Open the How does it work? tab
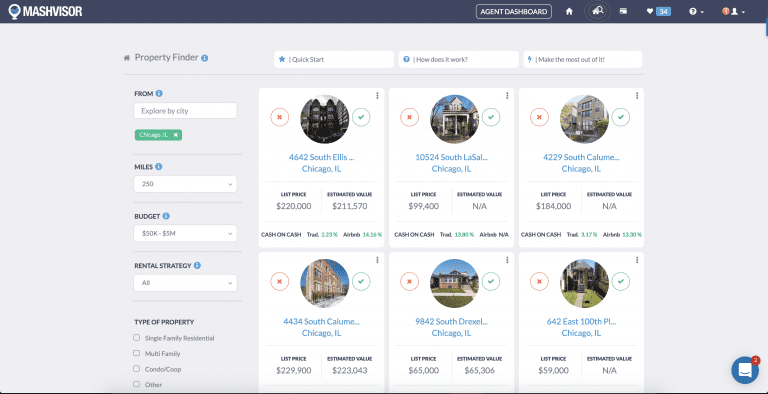Screen dimensions: 768x394 click(458, 59)
